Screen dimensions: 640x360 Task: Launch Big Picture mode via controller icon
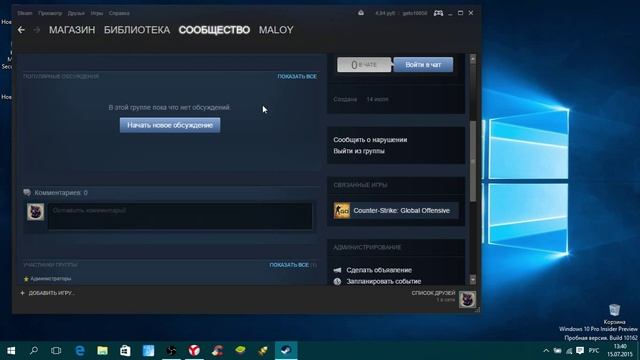(x=438, y=13)
